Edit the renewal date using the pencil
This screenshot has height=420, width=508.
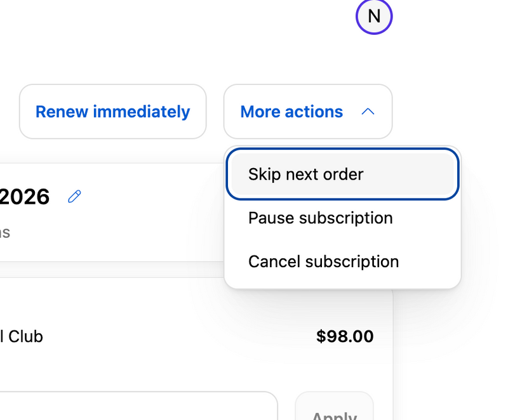click(x=74, y=197)
